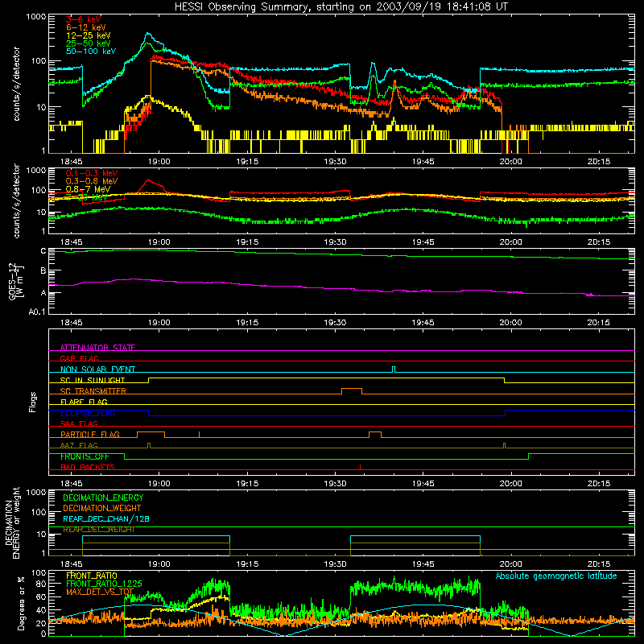Click the 12-25 keV legend entry

pyautogui.click(x=89, y=35)
